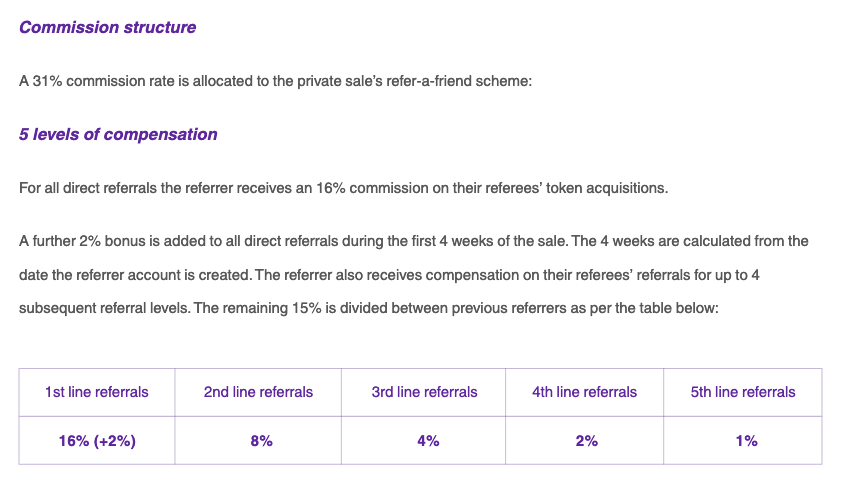The height and width of the screenshot is (498, 843).
Task: Click the 1st line referrals header cell
Action: pos(97,392)
